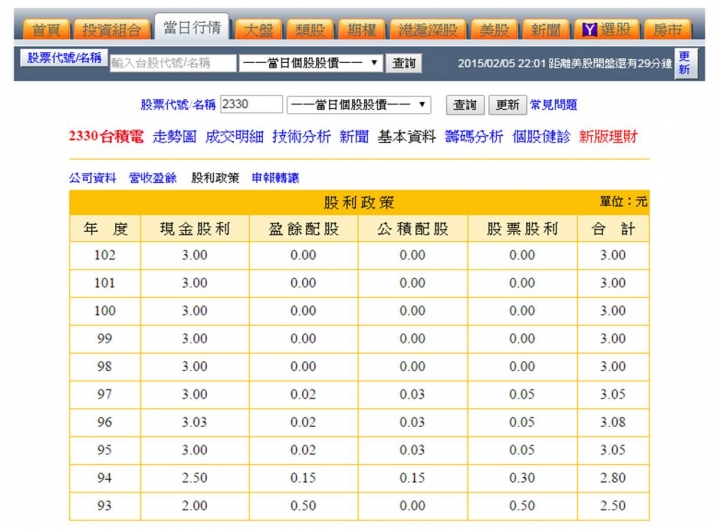Viewport: 720px width, 530px height.
Task: Click the 0.30 stock dividend value
Action: pyautogui.click(x=522, y=478)
